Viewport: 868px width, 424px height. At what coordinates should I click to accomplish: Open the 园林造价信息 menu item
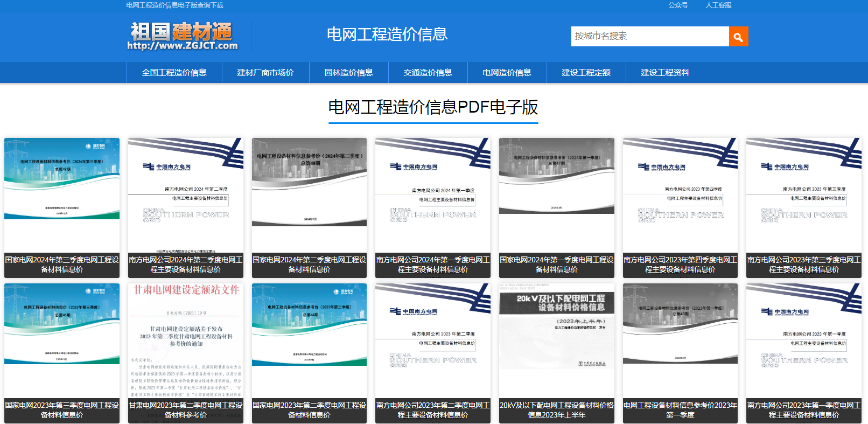point(348,73)
